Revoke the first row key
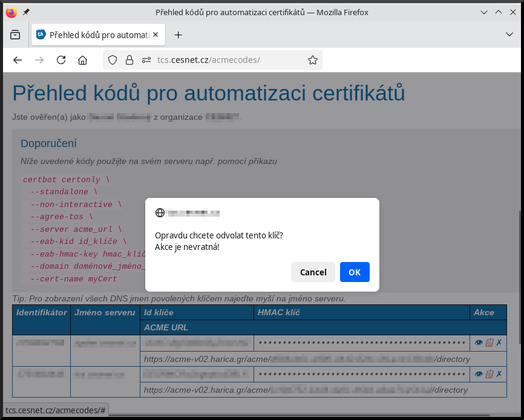The image size is (524, 420). [x=499, y=343]
